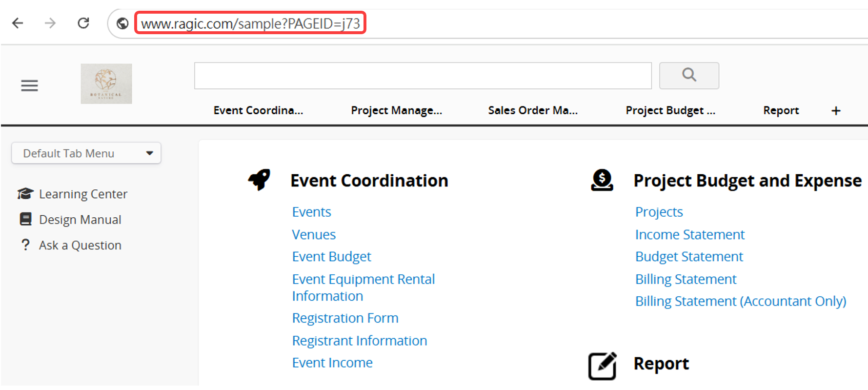868x390 pixels.
Task: Expand the Default Tab Menu dropdown
Action: (86, 153)
